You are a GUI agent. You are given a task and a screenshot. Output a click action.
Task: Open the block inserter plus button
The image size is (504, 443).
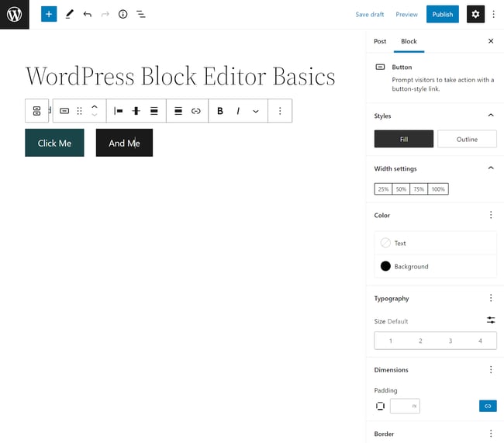point(49,14)
